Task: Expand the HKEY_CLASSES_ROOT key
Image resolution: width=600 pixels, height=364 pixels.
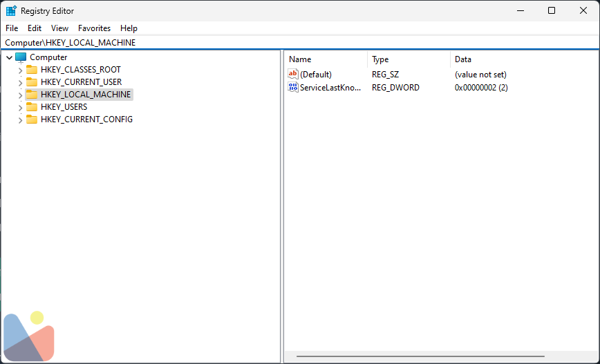Action: click(20, 70)
